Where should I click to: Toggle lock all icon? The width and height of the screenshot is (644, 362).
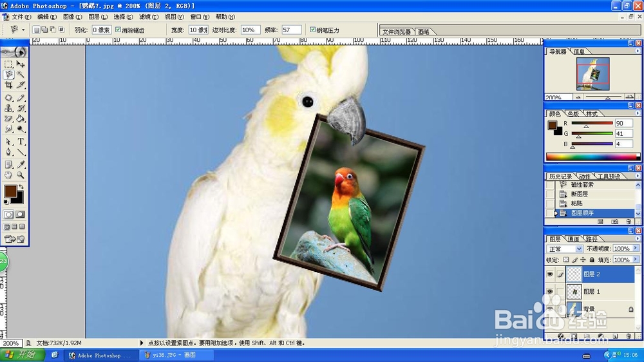coord(592,260)
